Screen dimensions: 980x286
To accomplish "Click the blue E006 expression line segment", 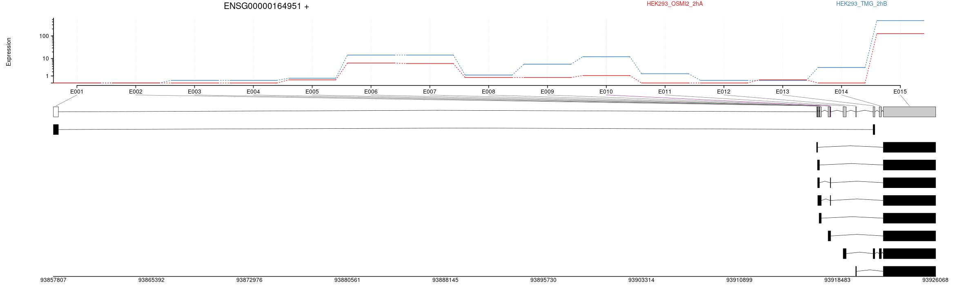I will tap(371, 55).
